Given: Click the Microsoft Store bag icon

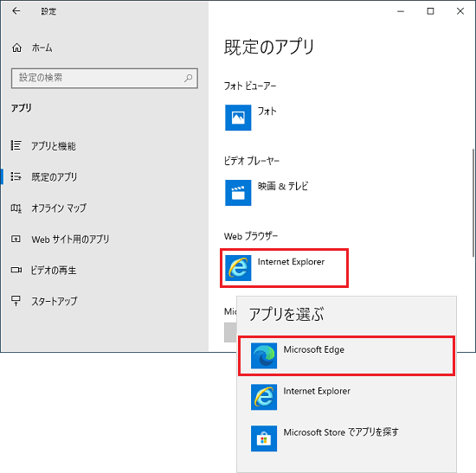Looking at the screenshot, I should (x=264, y=438).
